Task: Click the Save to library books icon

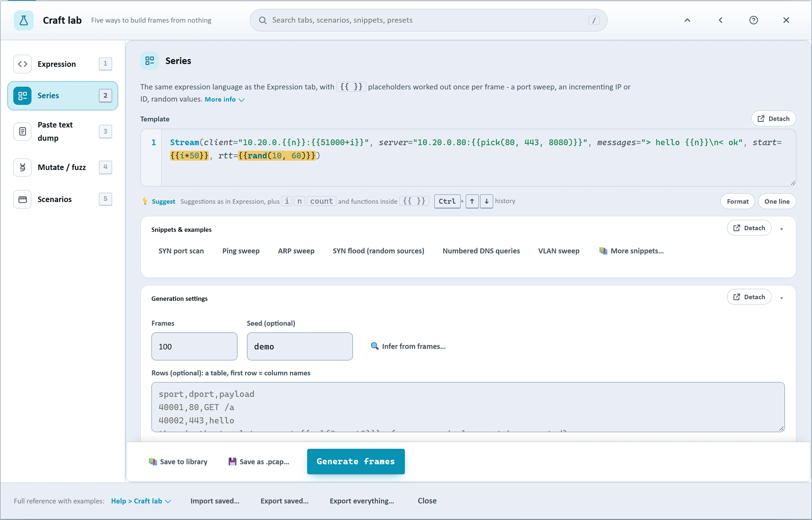Action: [153, 461]
